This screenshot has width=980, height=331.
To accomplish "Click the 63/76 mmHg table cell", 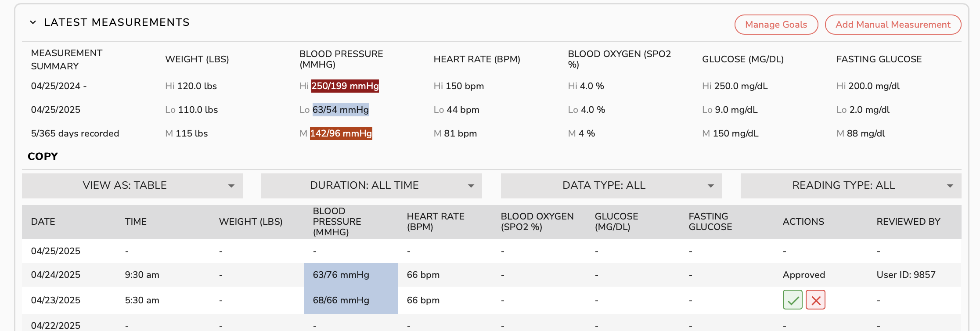I will [x=341, y=275].
